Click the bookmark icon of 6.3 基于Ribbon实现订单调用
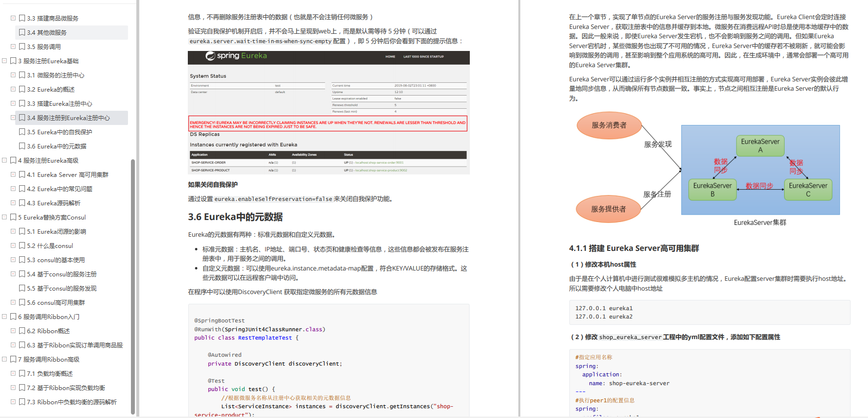 coord(22,345)
